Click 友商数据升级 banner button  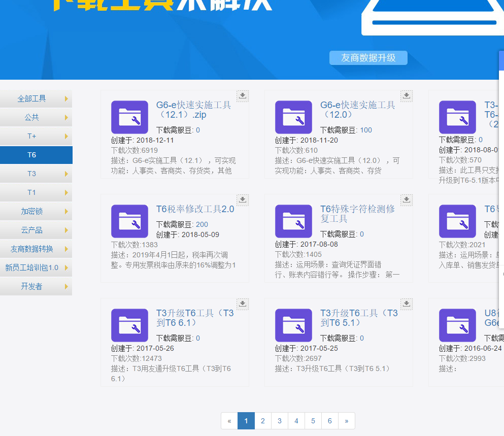click(368, 58)
